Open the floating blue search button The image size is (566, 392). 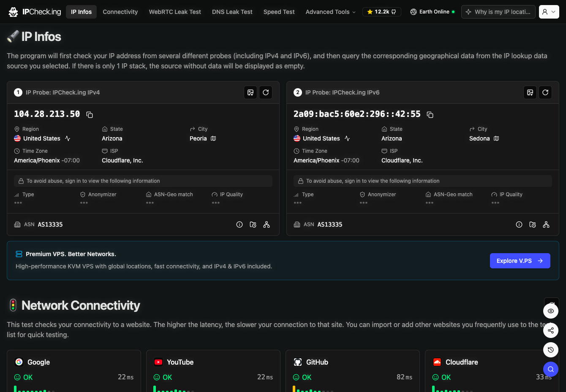tap(551, 369)
